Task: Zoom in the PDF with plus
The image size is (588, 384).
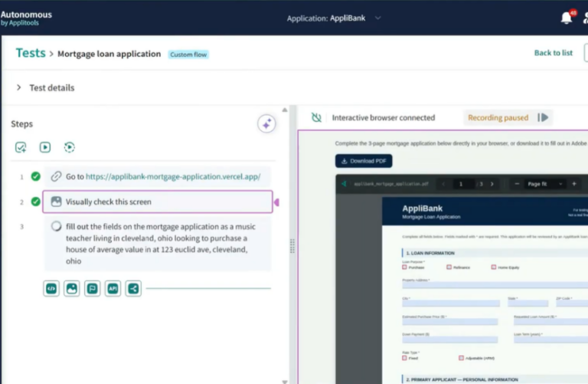Action: (573, 184)
